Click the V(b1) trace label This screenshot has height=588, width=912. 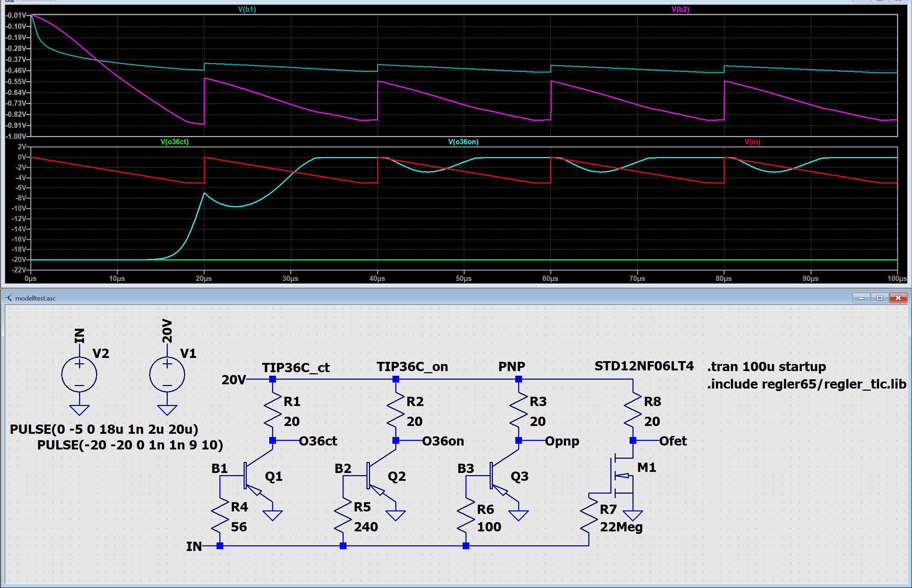247,9
